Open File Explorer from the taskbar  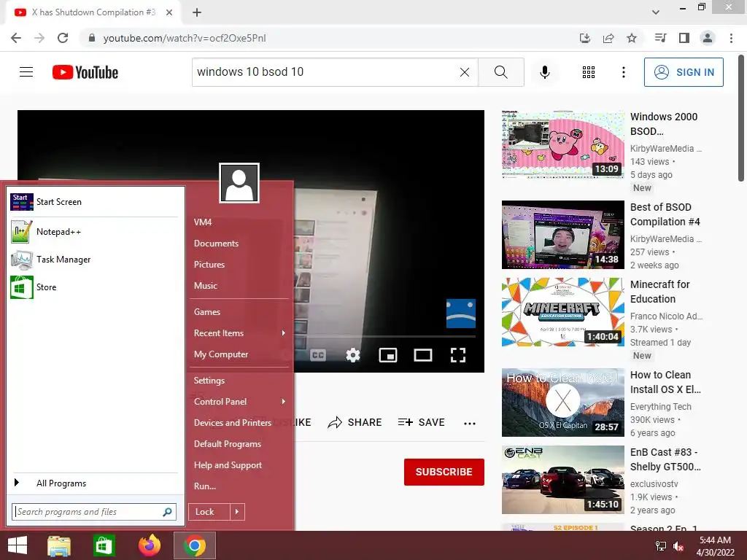coord(59,545)
